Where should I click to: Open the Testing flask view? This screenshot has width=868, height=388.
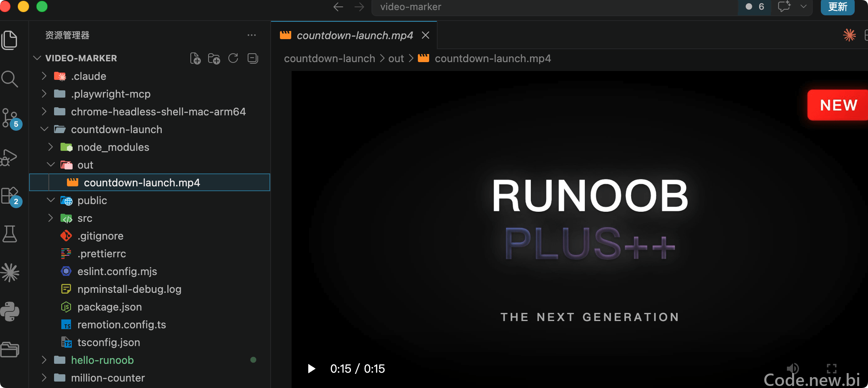pyautogui.click(x=10, y=234)
